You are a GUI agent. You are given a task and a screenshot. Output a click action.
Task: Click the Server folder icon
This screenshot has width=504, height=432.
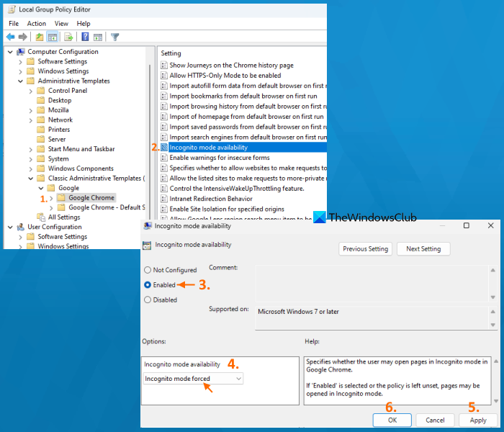point(41,139)
